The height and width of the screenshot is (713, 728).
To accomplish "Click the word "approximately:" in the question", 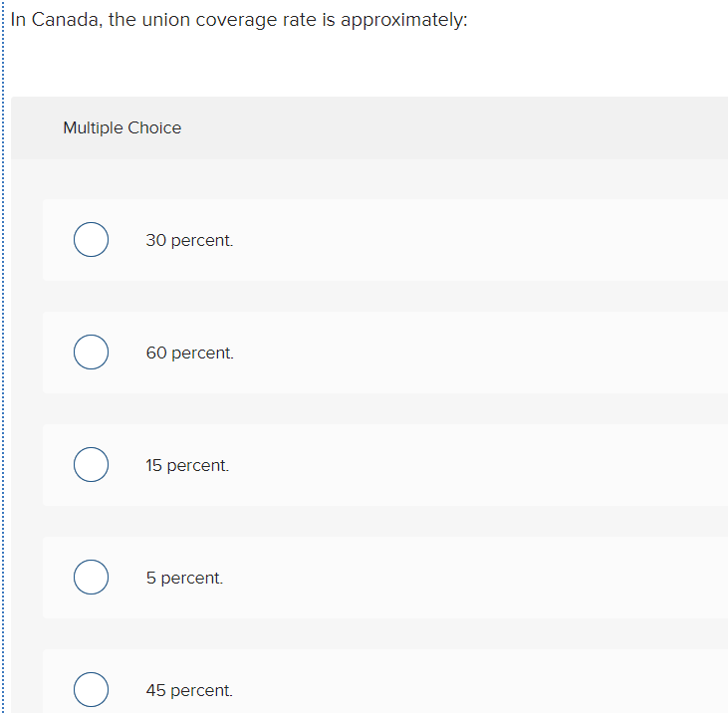I will pos(403,21).
